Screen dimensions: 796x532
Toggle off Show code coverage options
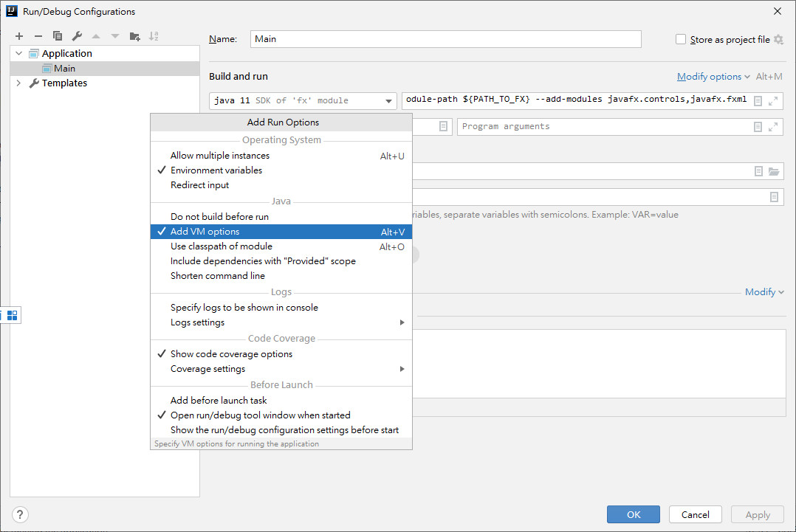tap(231, 354)
